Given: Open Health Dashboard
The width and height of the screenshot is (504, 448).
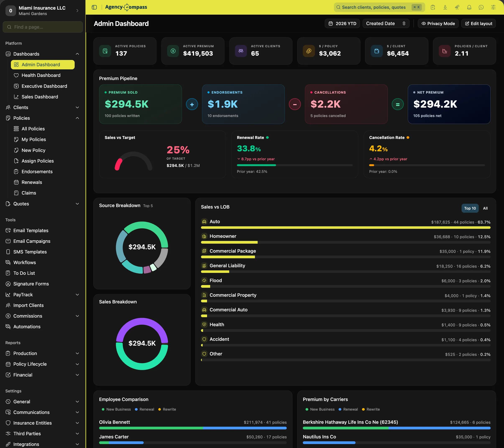Looking at the screenshot, I should (x=43, y=75).
